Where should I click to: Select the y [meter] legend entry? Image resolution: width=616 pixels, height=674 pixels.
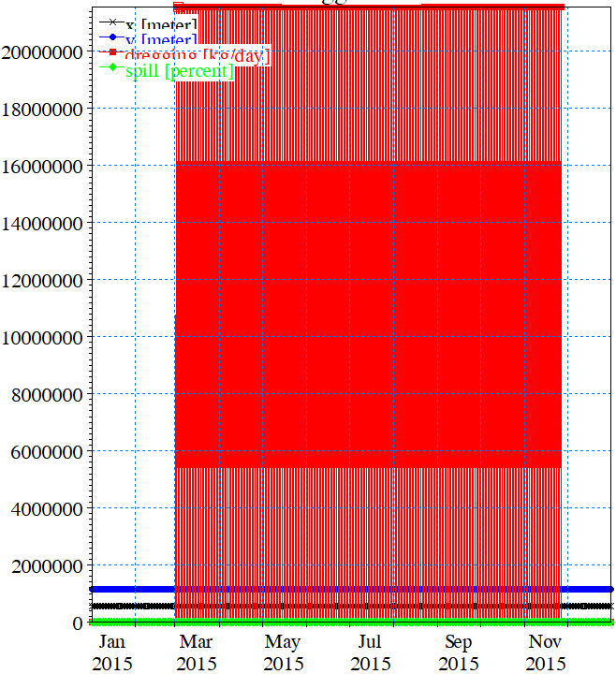pyautogui.click(x=160, y=40)
